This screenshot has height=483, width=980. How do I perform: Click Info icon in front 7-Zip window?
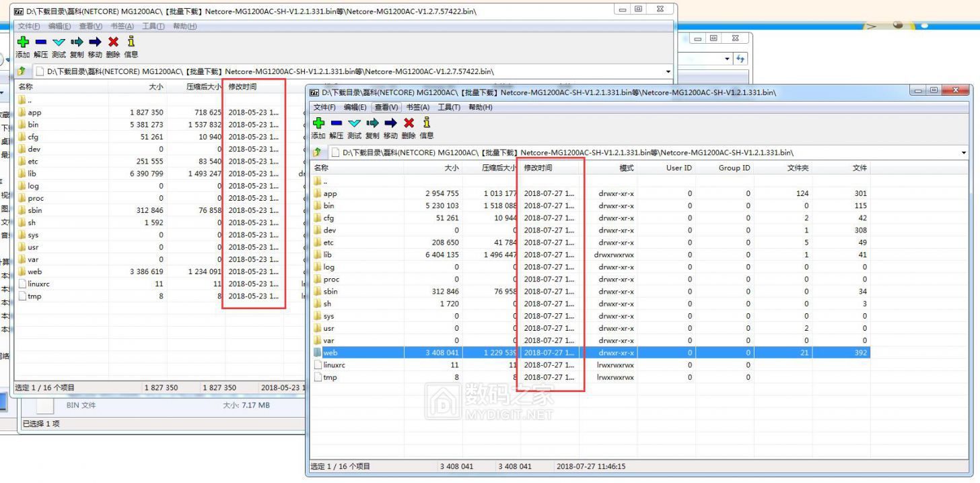[427, 122]
